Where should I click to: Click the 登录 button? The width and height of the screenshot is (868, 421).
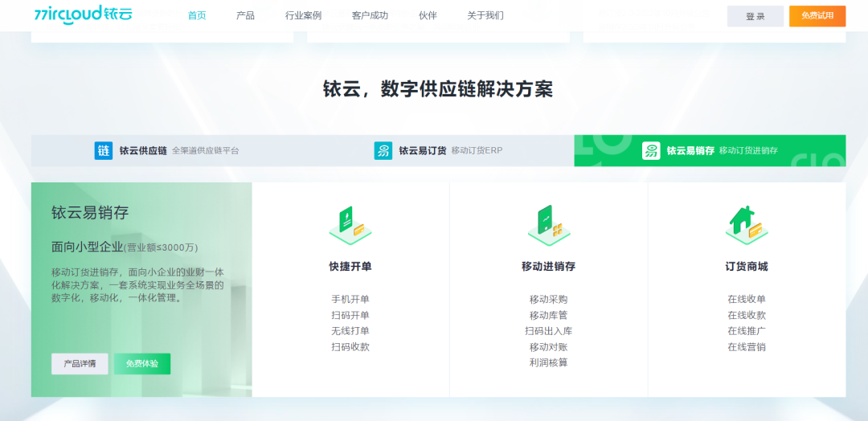click(x=755, y=16)
